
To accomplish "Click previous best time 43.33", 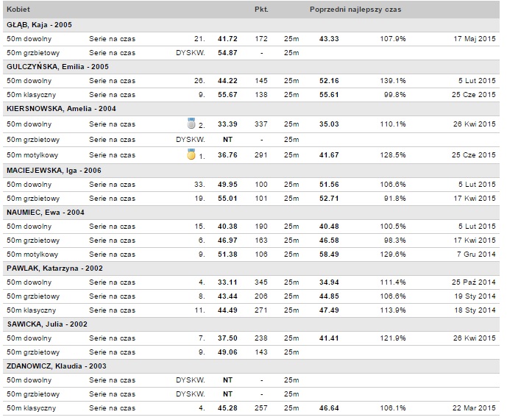I will click(x=329, y=39).
